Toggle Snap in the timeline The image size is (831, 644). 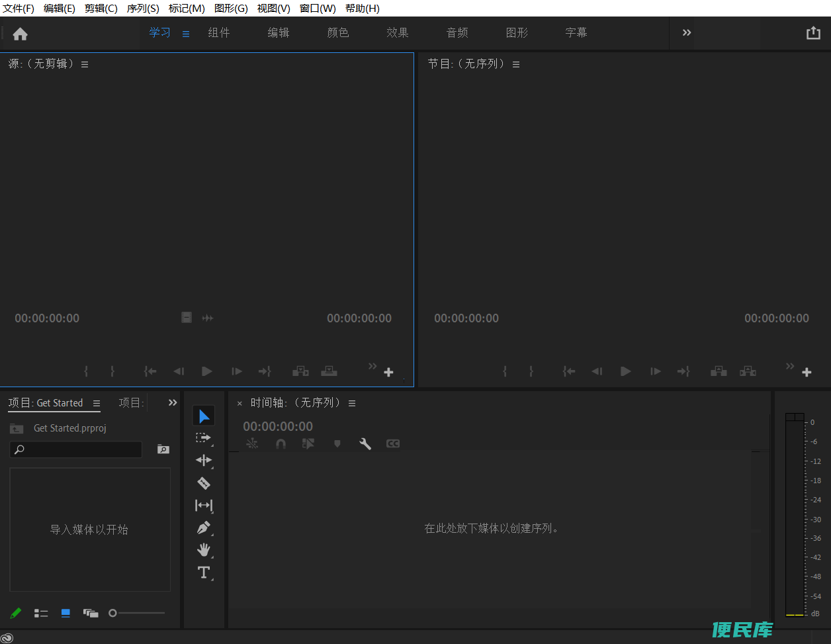[281, 443]
